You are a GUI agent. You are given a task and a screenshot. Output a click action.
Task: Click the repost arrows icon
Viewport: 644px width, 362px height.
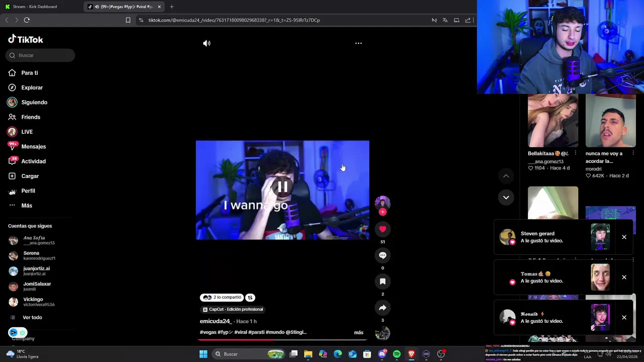[250, 297]
